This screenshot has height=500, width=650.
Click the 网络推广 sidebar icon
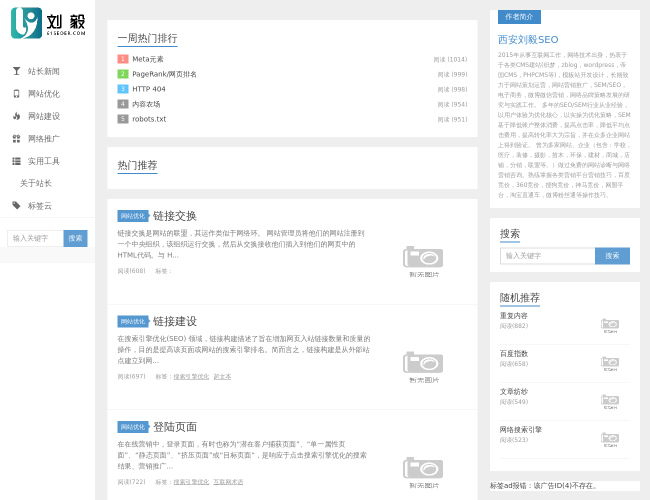16,138
